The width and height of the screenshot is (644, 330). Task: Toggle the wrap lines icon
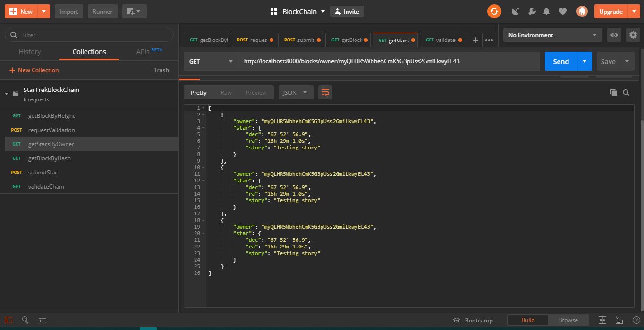325,92
